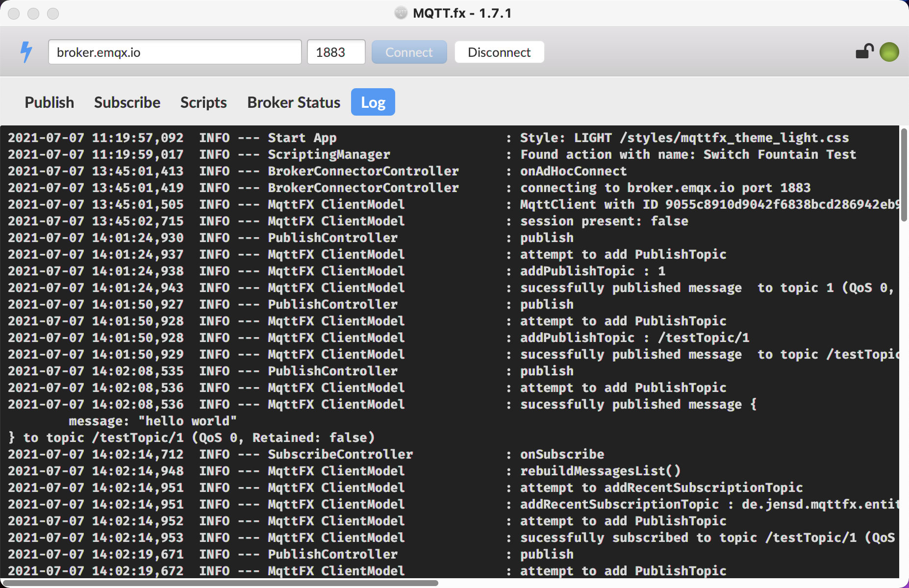909x588 pixels.
Task: Click 'attempt to addRecentSubscriptionTopic' text
Action: (x=661, y=488)
